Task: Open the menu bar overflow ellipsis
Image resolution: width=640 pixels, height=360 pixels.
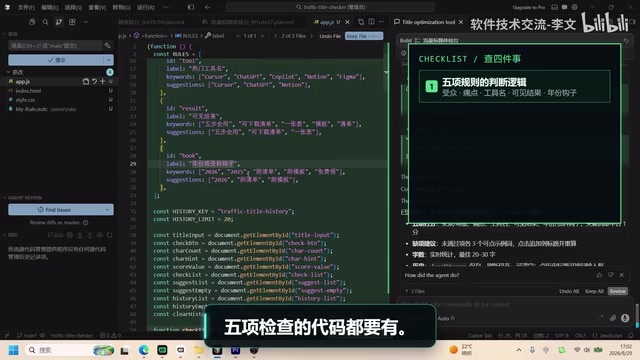Action: [165, 7]
